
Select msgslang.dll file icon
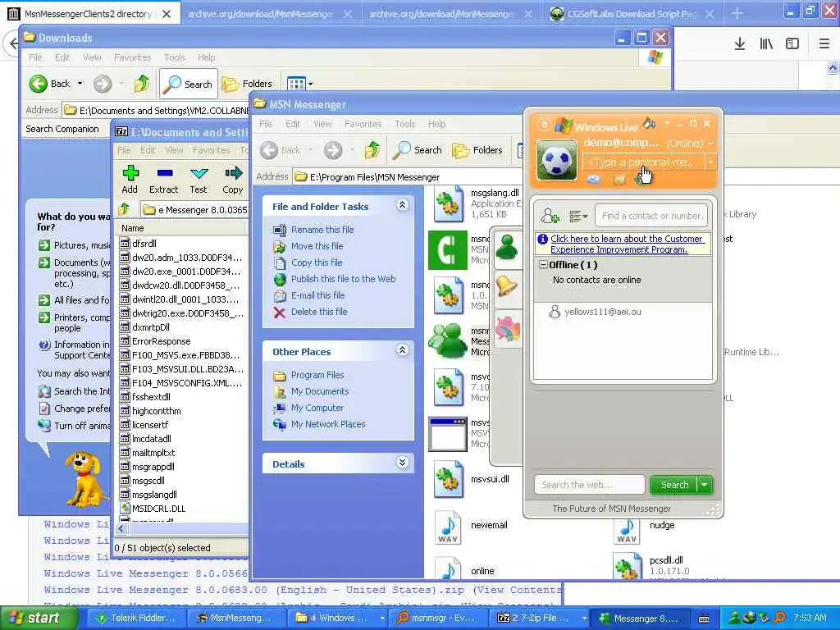click(449, 203)
